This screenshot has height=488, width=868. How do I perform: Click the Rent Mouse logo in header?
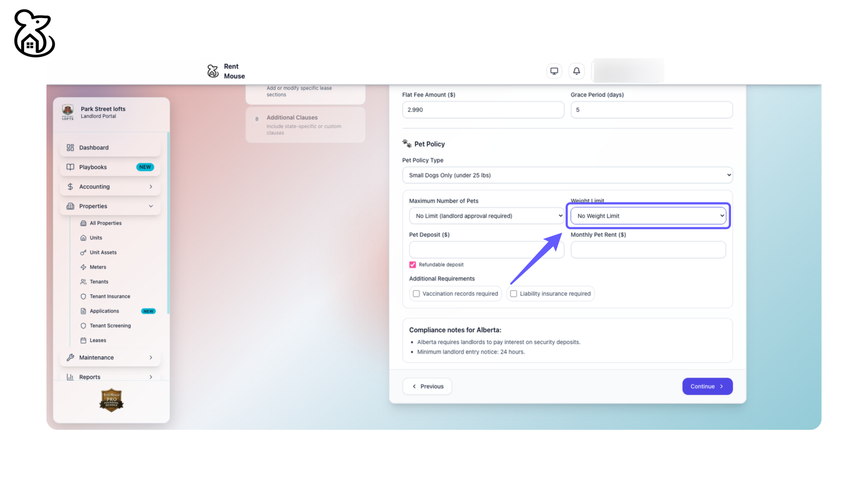[x=213, y=71]
